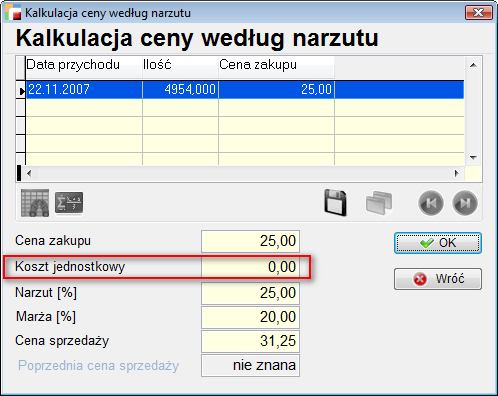
Task: Go to last record navigation button
Action: coord(465,203)
